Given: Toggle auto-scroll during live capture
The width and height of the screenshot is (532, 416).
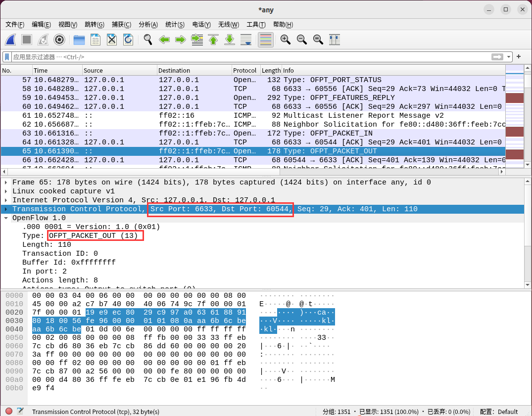Looking at the screenshot, I should [x=245, y=40].
